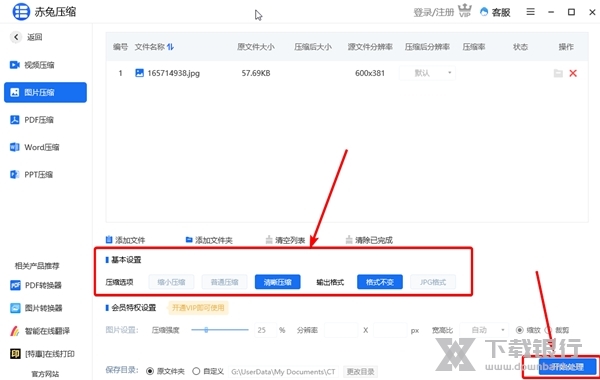Click 清空列表 to clear list

[x=285, y=240]
